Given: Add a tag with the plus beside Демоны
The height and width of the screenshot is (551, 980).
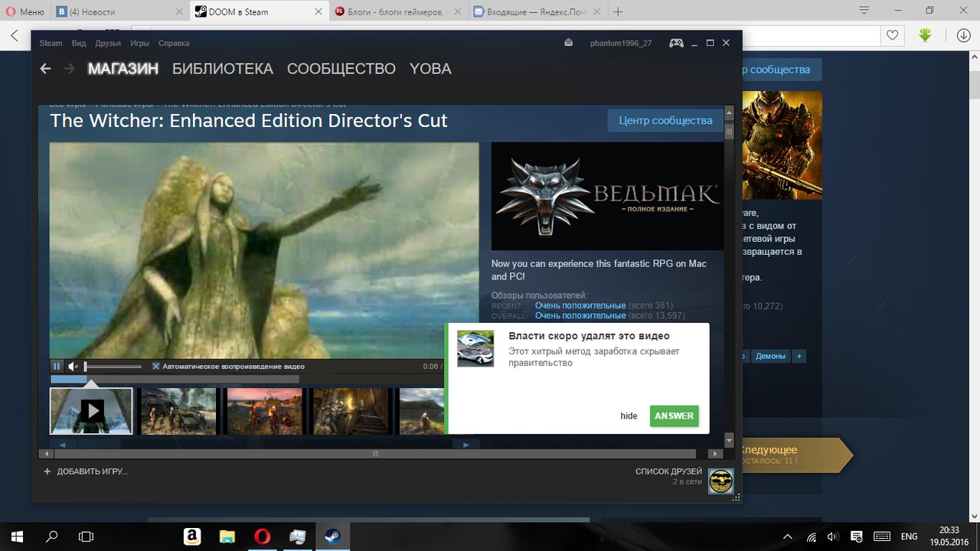Looking at the screenshot, I should pos(799,356).
